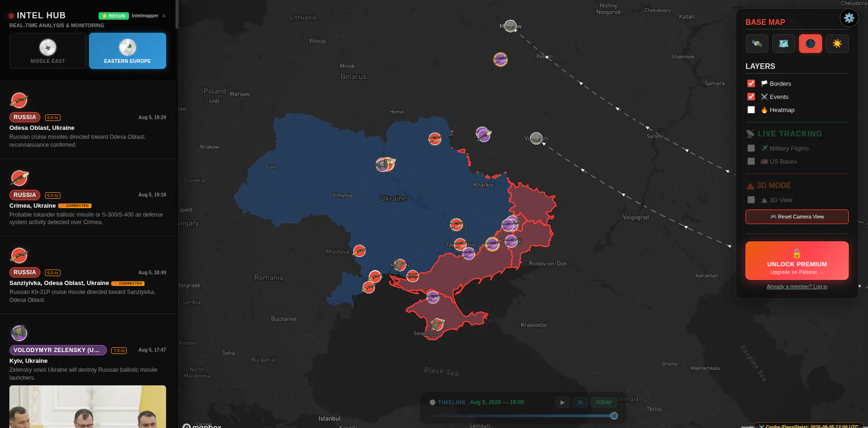Open the Zelensky news photo thumbnail
868x428 pixels.
[x=88, y=406]
